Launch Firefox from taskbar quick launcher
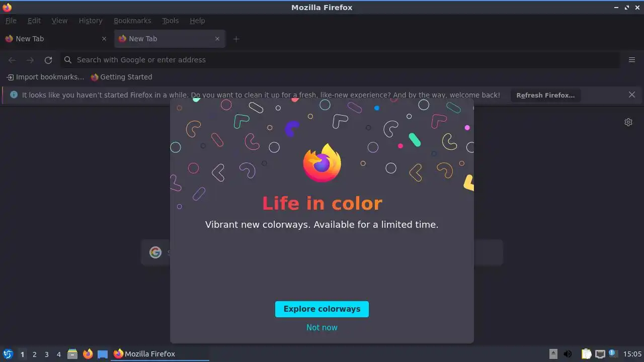644x362 pixels. (88, 354)
